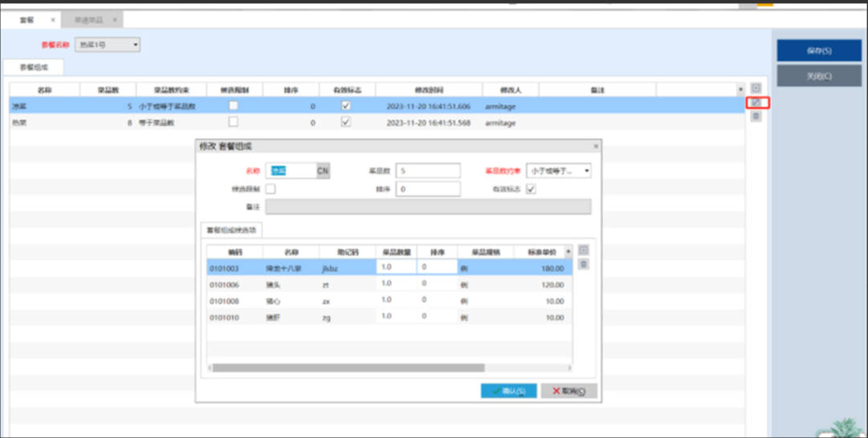868x438 pixels.
Task: Click the CN language button in name field
Action: coord(323,171)
